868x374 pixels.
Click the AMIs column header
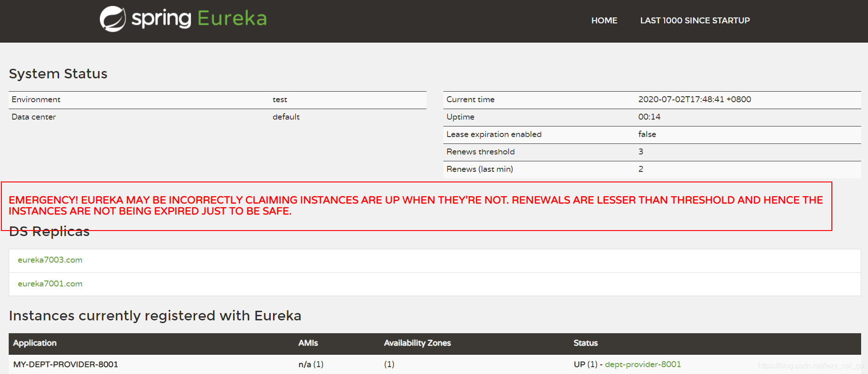308,343
